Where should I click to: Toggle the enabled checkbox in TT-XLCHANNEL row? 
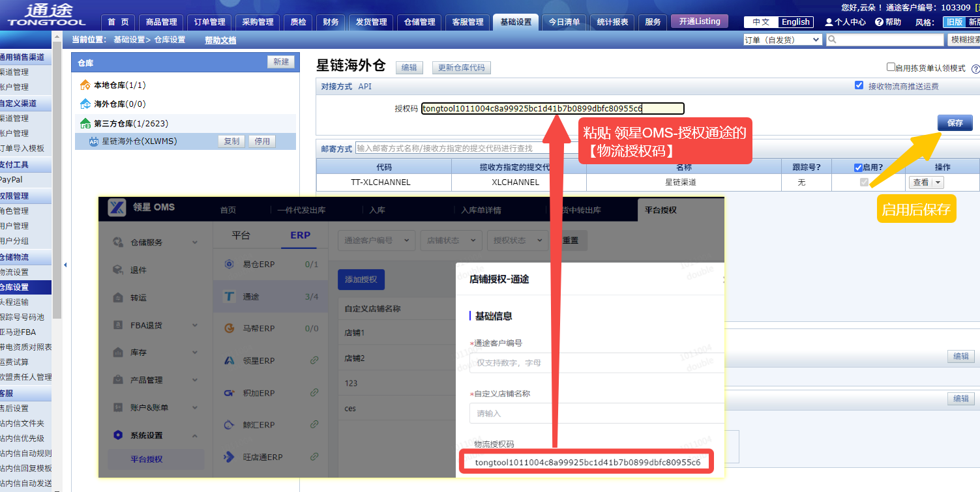(864, 182)
